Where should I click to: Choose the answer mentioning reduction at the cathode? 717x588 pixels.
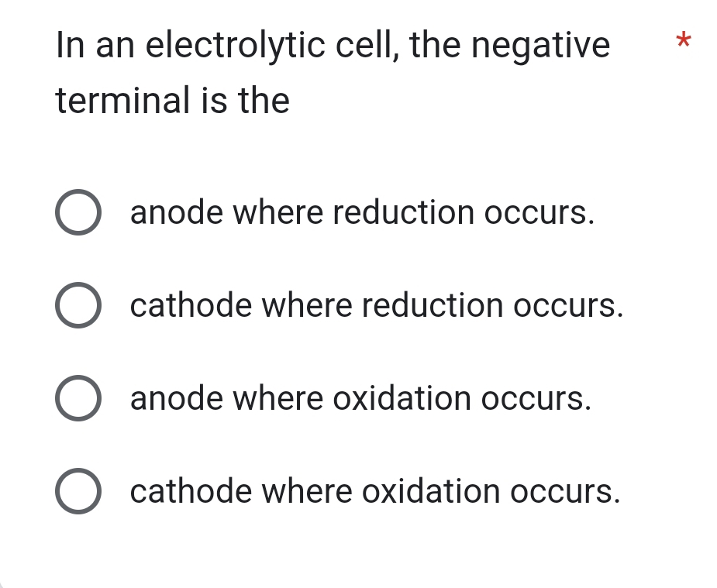pos(377,305)
